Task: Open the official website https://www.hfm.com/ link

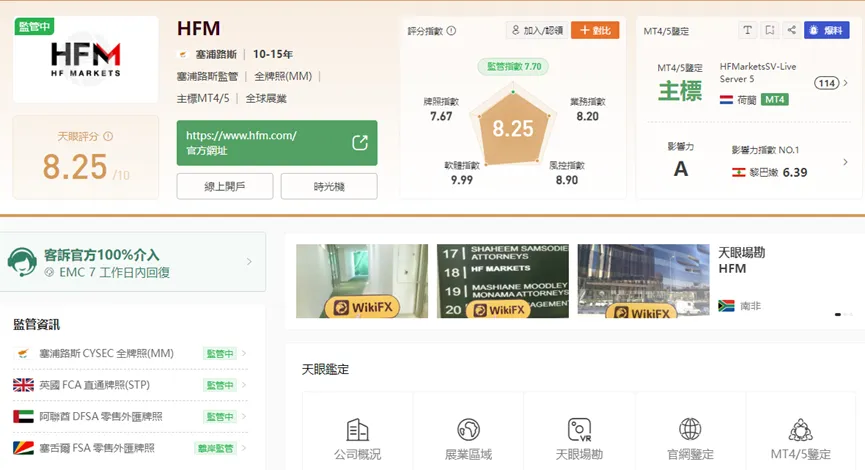Action: tap(277, 143)
